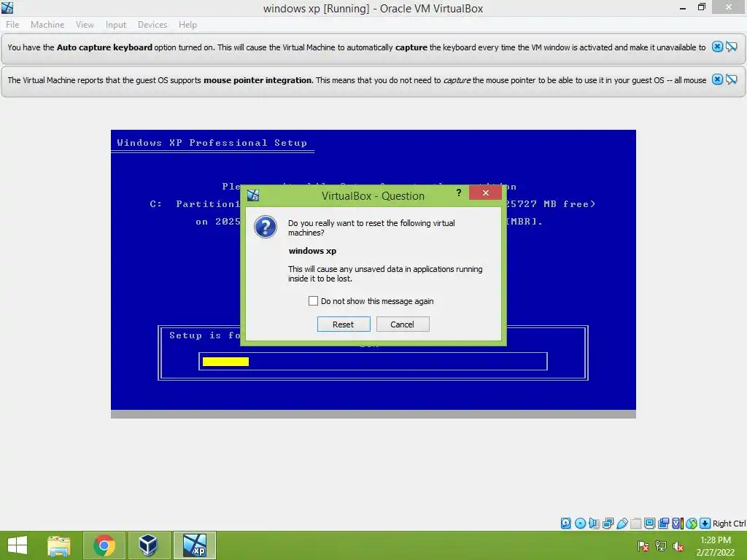Screen dimensions: 747x560
Task: Click the blue question mark icon in the dialog
Action: click(266, 227)
